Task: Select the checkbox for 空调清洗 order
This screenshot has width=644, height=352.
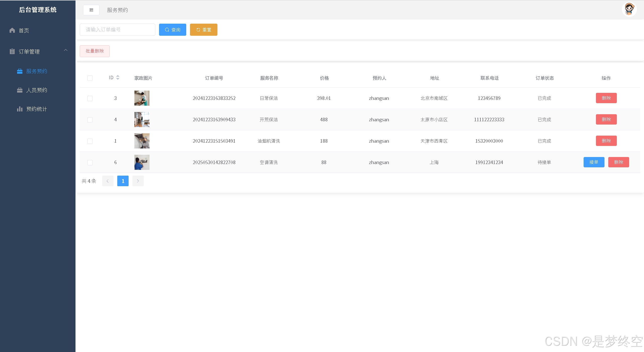Action: click(90, 163)
